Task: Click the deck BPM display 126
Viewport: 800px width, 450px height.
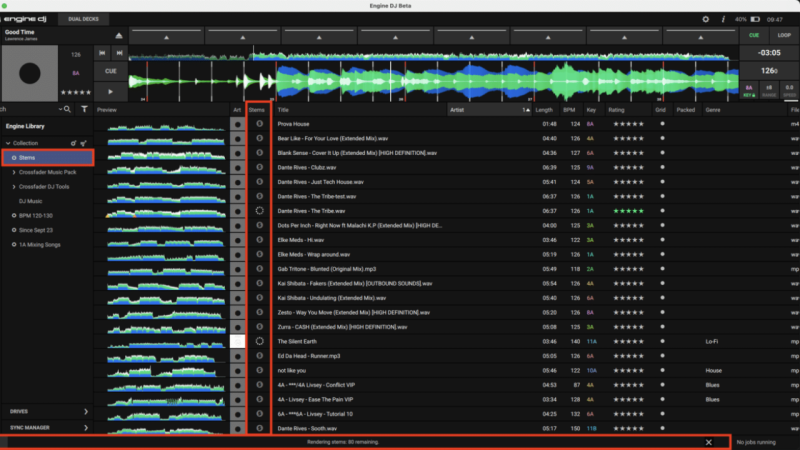Action: pos(769,71)
